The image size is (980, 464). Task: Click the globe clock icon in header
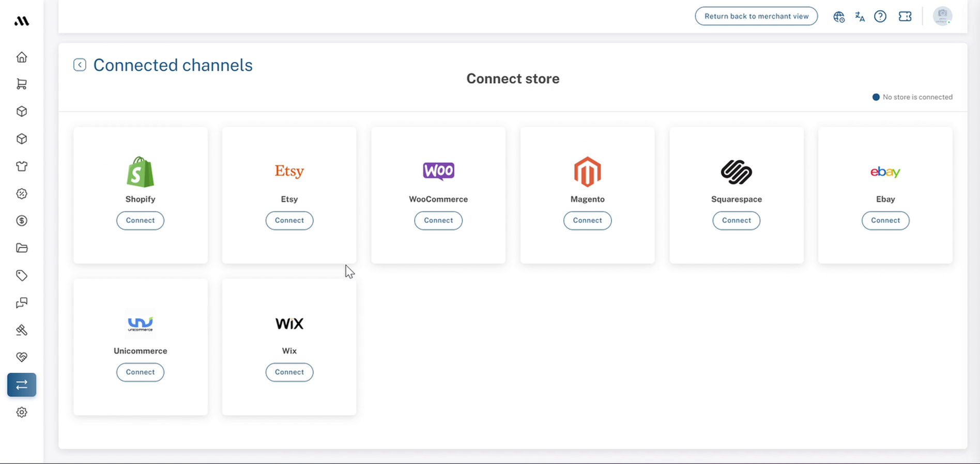click(839, 17)
